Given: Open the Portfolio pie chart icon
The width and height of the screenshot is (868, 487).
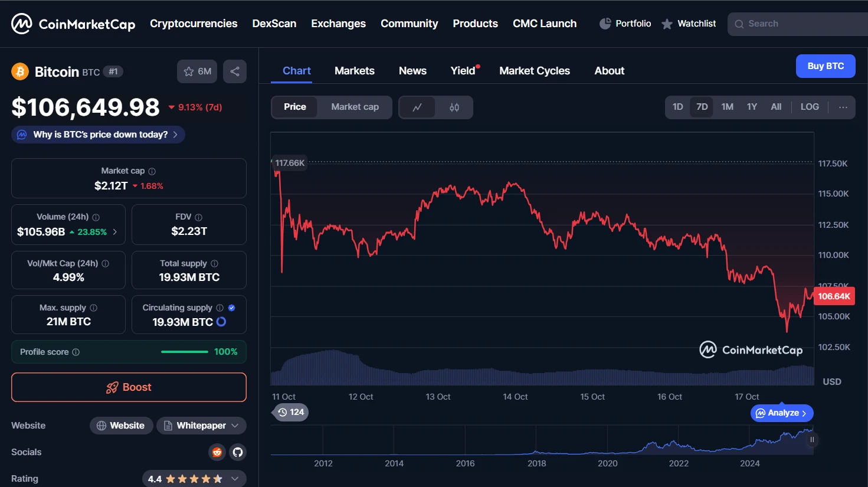Looking at the screenshot, I should (x=605, y=24).
